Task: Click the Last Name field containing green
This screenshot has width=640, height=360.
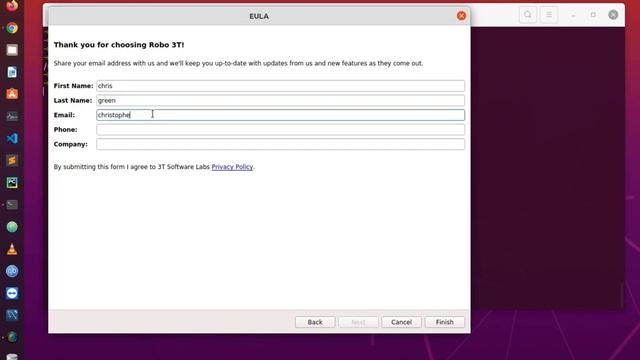Action: 280,100
